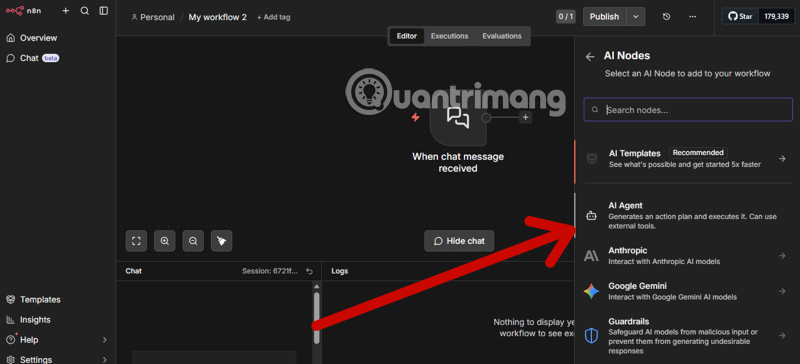
Task: Click the plus connector after the trigger node
Action: click(x=526, y=118)
